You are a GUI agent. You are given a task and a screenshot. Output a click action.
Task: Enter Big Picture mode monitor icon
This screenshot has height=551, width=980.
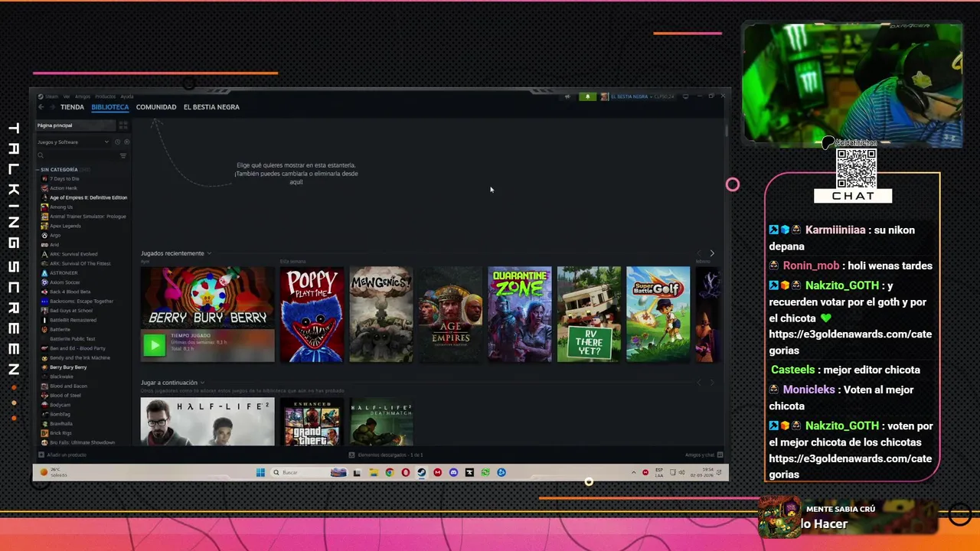[685, 96]
